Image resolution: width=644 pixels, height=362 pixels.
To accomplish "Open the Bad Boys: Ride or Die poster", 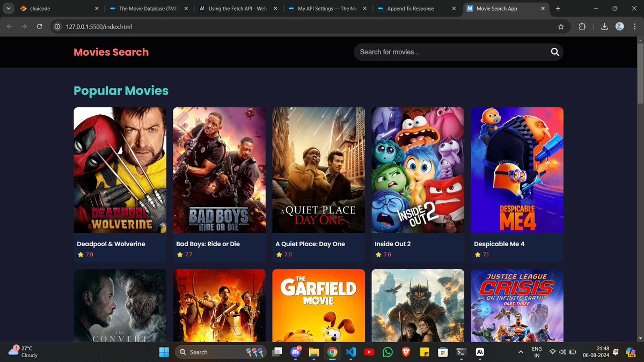I will point(219,170).
